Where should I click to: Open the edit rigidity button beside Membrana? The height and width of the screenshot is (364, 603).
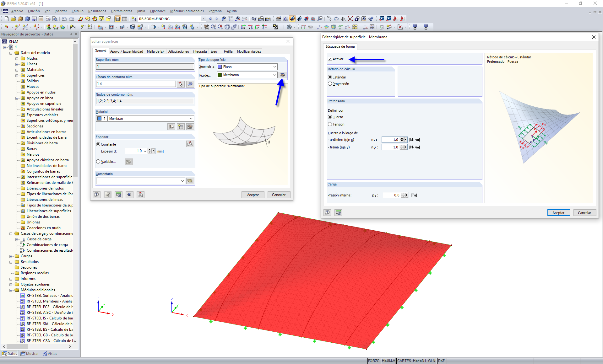(282, 75)
